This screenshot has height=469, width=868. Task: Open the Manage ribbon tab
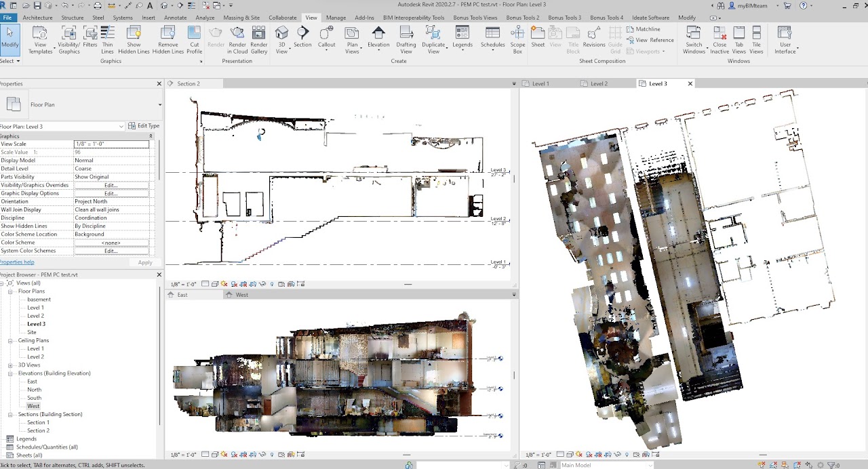pos(336,18)
